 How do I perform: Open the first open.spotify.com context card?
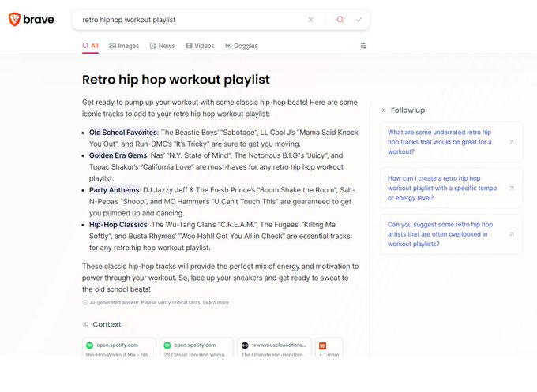pos(119,348)
